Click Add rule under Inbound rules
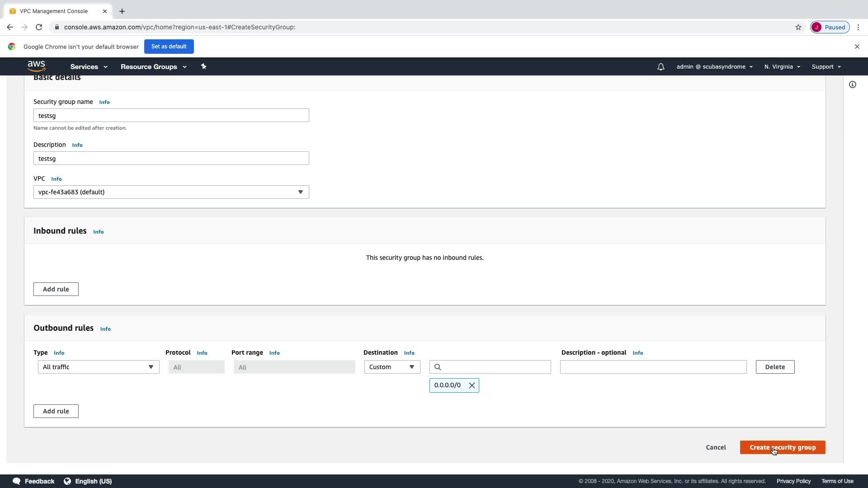 (56, 289)
